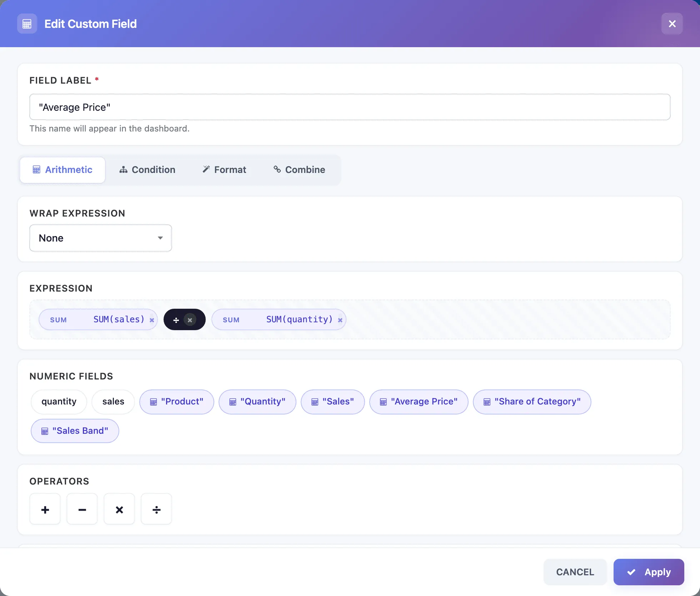This screenshot has width=700, height=596.
Task: Focus the Field Label input box
Action: coord(350,107)
